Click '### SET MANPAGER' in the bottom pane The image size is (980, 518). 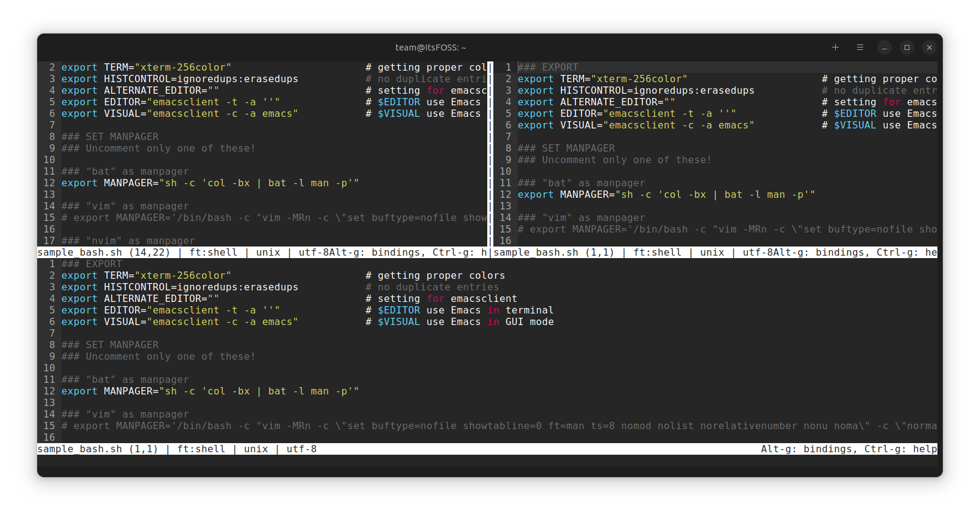[110, 345]
